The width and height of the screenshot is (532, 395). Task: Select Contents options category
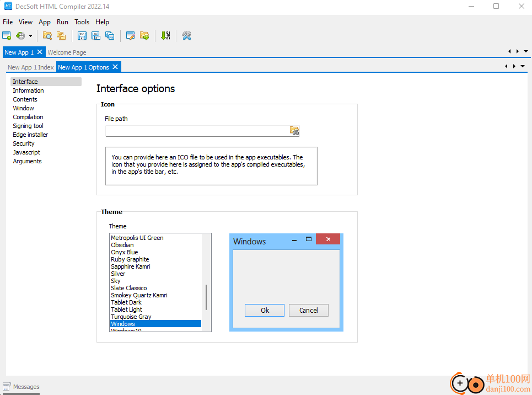point(25,99)
